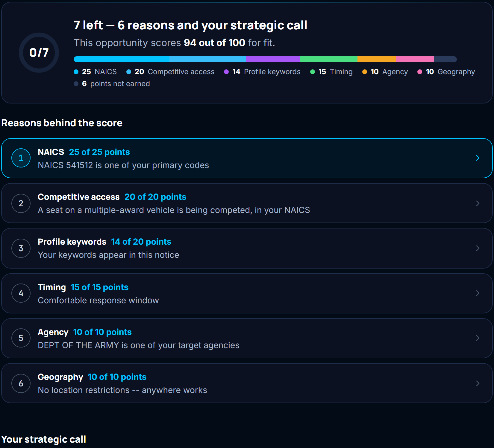Viewport: 494px width, 448px height.
Task: Click the step 2 circle beside Competitive access
Action: tap(21, 203)
